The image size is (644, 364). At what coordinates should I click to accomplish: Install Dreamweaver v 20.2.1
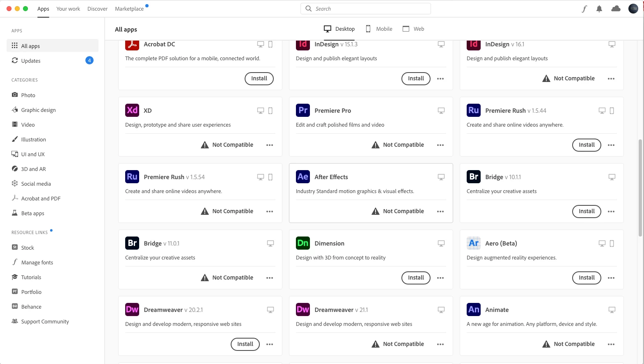pos(245,344)
